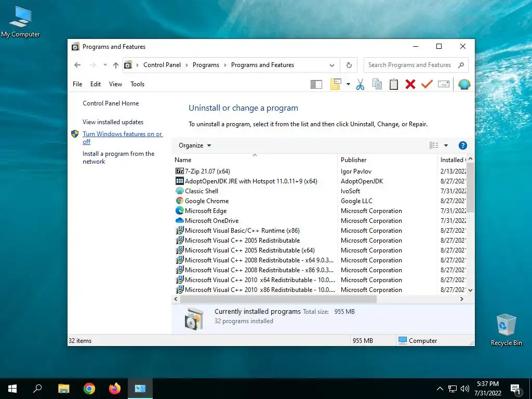Open Recycle Bin desktop icon

tap(506, 330)
